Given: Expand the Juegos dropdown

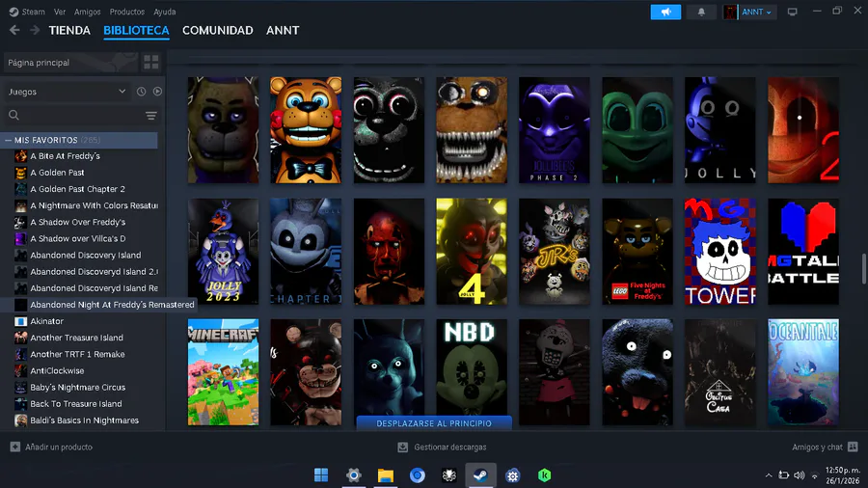Looking at the screenshot, I should coord(67,92).
